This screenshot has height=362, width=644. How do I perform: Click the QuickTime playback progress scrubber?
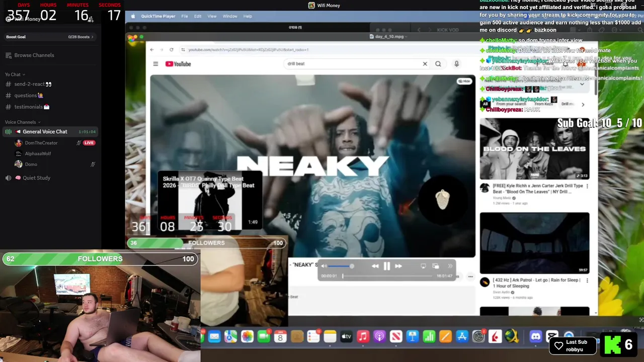[387, 276]
